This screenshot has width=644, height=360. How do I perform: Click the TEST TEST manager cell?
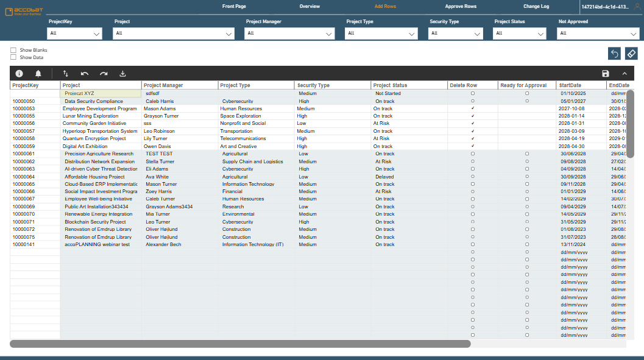pyautogui.click(x=180, y=154)
